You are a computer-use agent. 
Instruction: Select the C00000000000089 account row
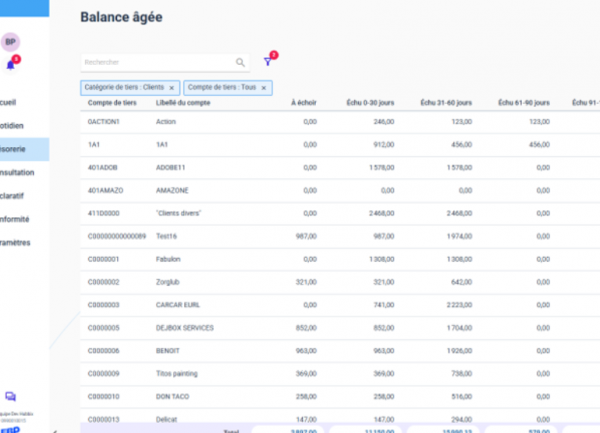click(340, 236)
